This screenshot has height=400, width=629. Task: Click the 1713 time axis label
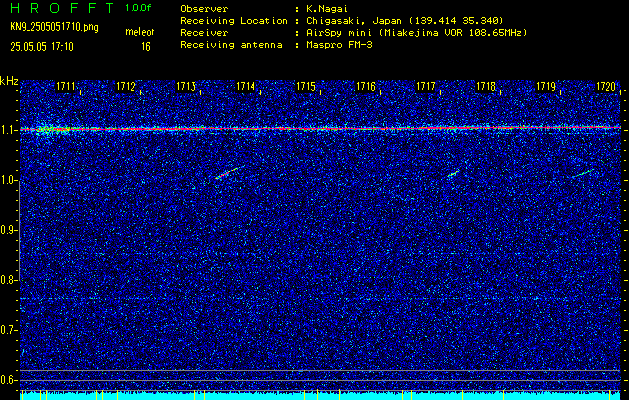[186, 86]
